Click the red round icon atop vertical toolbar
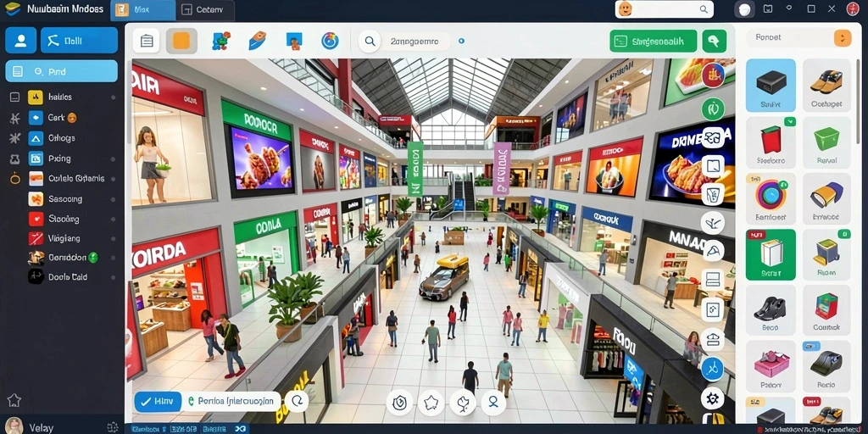This screenshot has width=868, height=434. pyautogui.click(x=713, y=75)
